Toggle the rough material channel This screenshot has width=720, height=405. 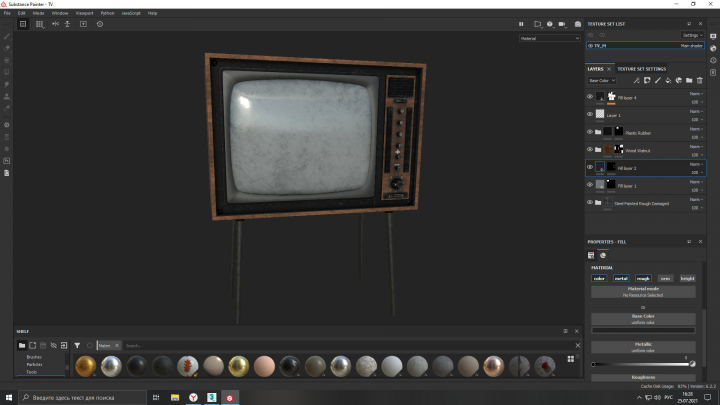(x=643, y=278)
